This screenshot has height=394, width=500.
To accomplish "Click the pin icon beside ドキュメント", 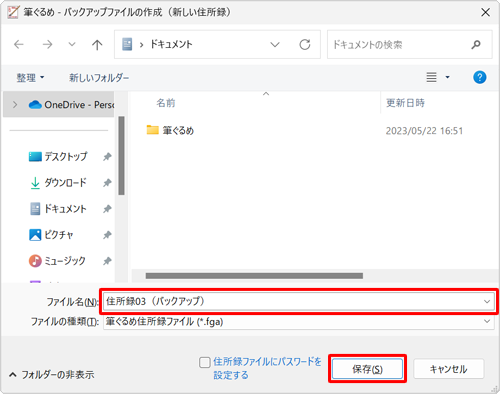I will [107, 209].
